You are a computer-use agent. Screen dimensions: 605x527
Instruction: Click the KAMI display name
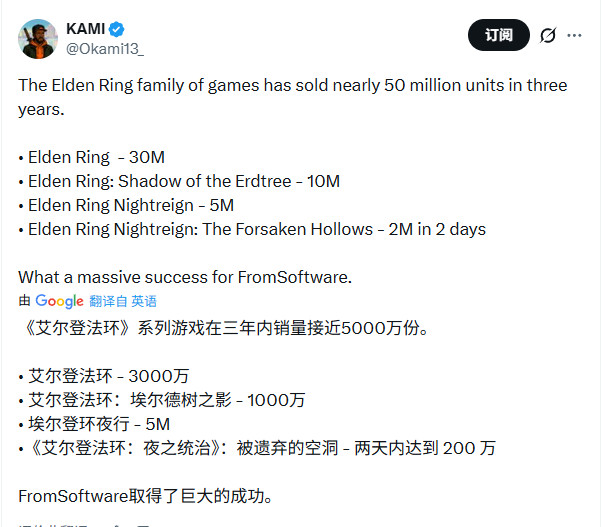(85, 28)
